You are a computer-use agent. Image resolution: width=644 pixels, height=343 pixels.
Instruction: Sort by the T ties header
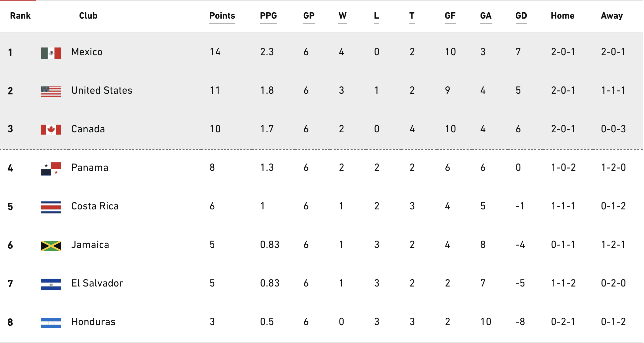coord(412,16)
